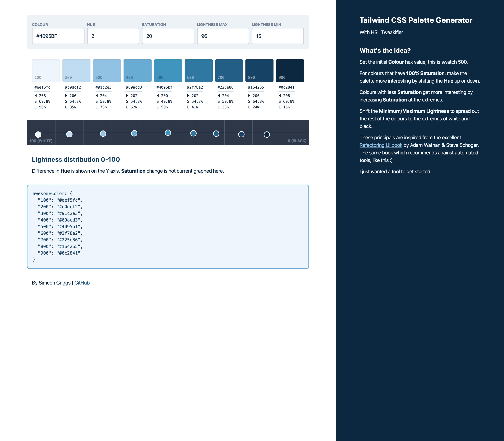Click the "100": "#eef5fc" code line
Viewport: 504px width, 441px height.
60,200
